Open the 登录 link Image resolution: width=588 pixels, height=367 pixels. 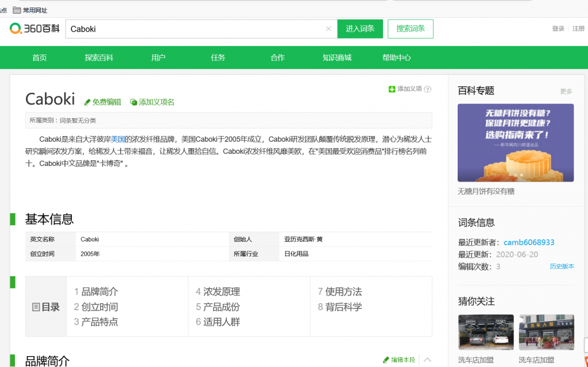558,29
